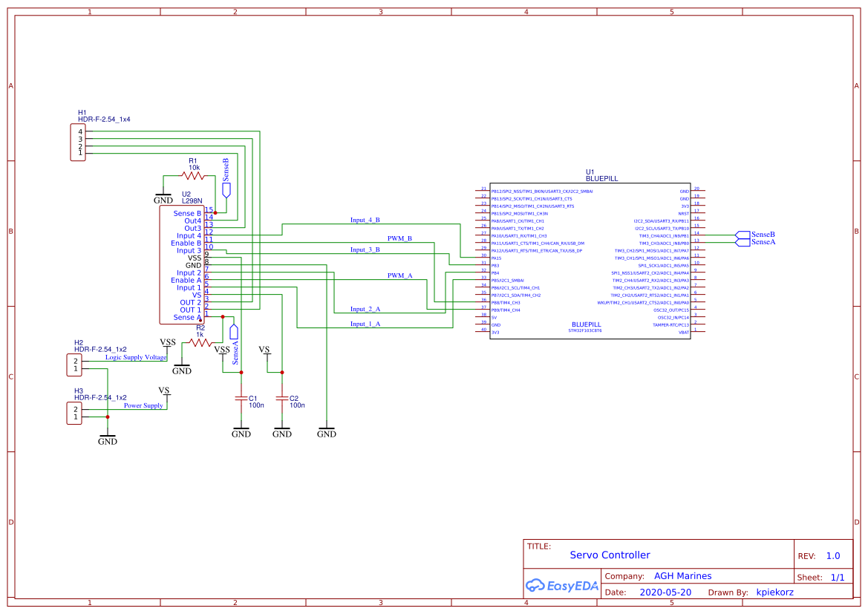The width and height of the screenshot is (868, 614).
Task: Click the H1 HDR-F-2.54_1x4 header symbol
Action: [x=77, y=141]
